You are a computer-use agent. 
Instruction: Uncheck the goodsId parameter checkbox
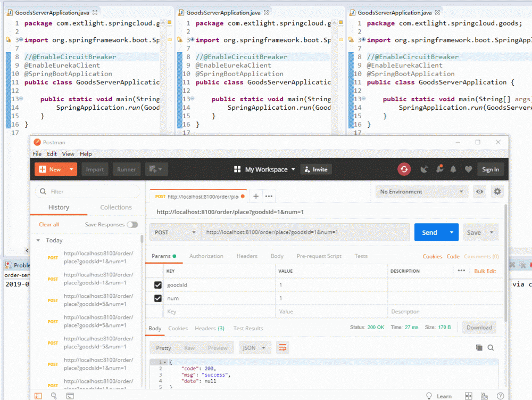(x=158, y=285)
